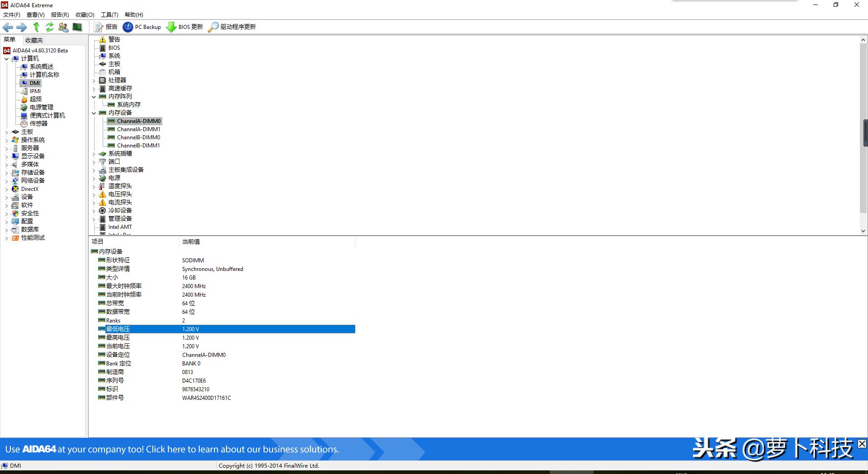Expand the 性能测试 sidebar node
This screenshot has width=868, height=474.
(x=6, y=238)
